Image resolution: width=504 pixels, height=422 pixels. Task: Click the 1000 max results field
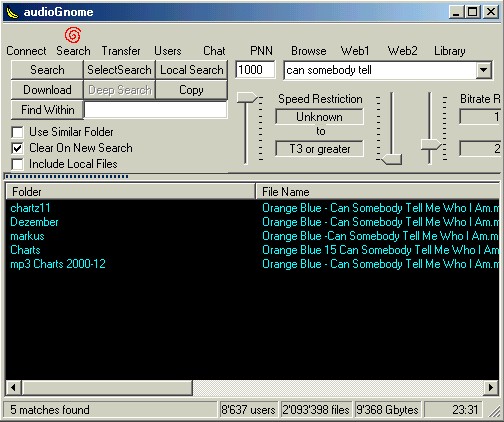pyautogui.click(x=255, y=70)
